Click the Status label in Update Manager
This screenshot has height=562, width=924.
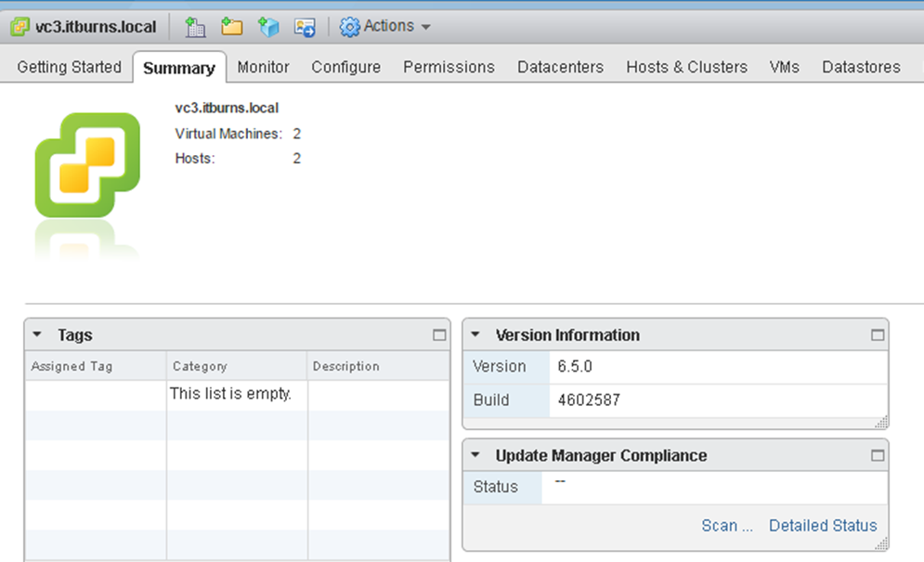pyautogui.click(x=496, y=487)
